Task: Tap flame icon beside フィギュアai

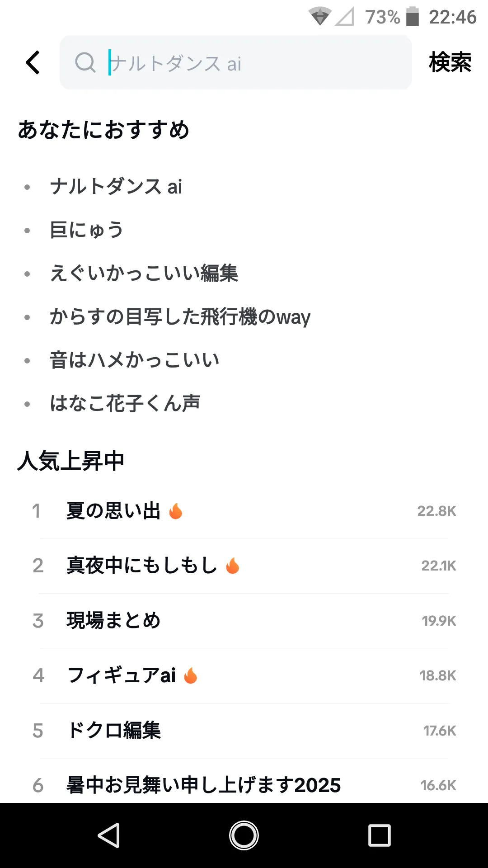Action: coord(191,675)
